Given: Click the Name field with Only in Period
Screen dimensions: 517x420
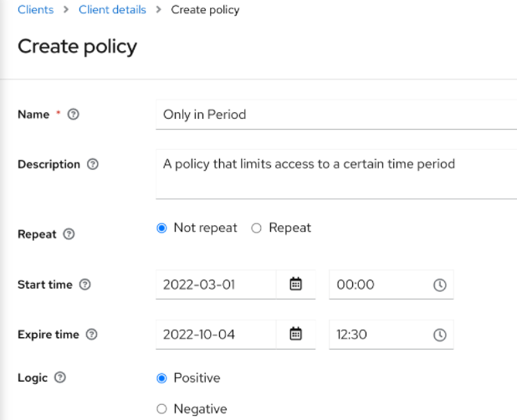Looking at the screenshot, I should 335,115.
